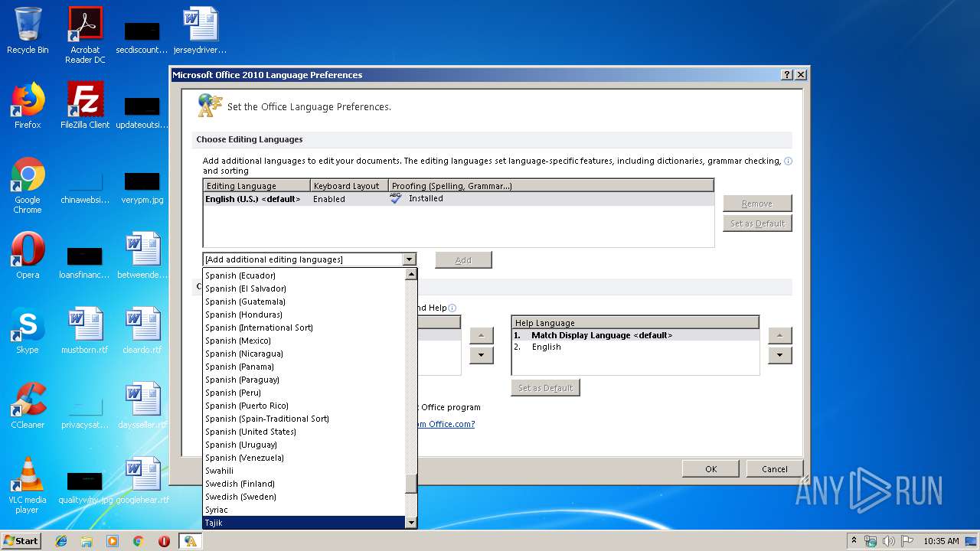Open the dayssellar.rtf document icon
The image size is (980, 551).
point(142,406)
